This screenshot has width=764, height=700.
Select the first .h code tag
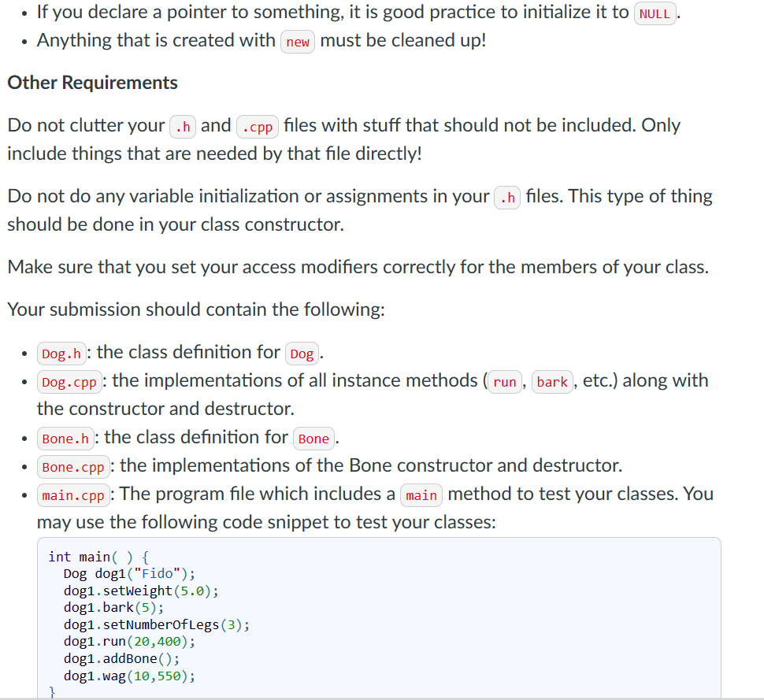point(182,127)
